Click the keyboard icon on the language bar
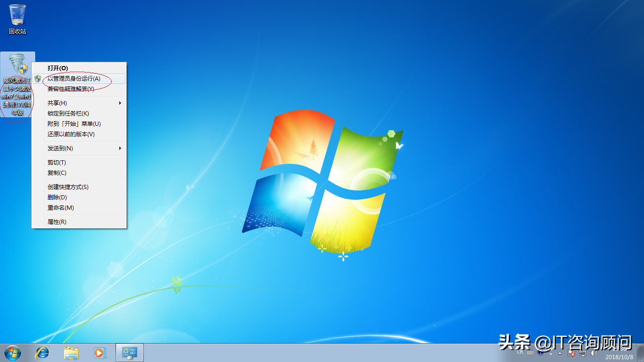Image resolution: width=644 pixels, height=362 pixels. point(530,353)
